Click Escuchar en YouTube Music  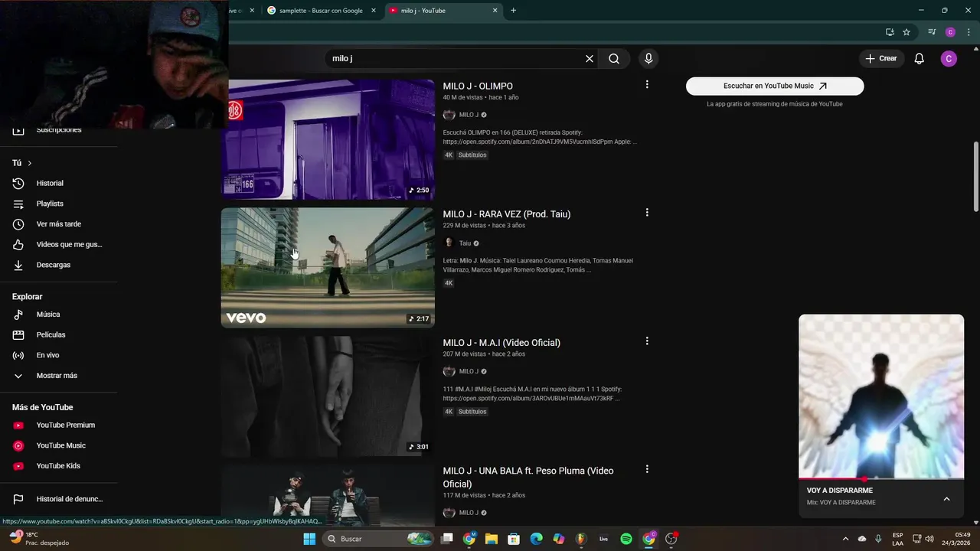coord(775,86)
